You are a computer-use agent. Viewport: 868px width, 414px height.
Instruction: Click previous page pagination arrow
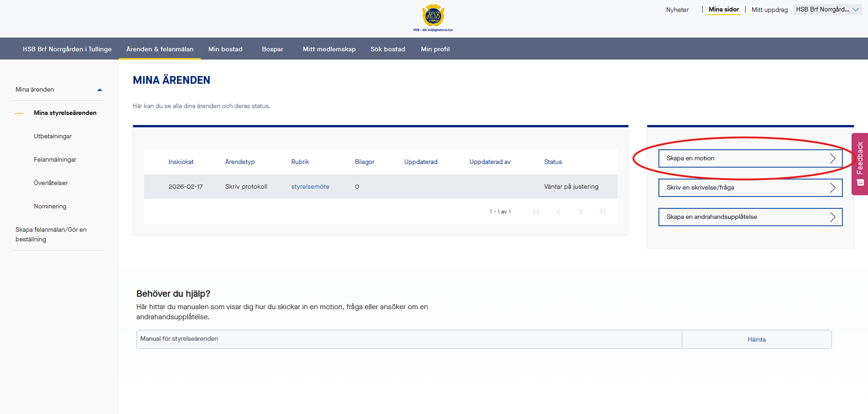559,212
